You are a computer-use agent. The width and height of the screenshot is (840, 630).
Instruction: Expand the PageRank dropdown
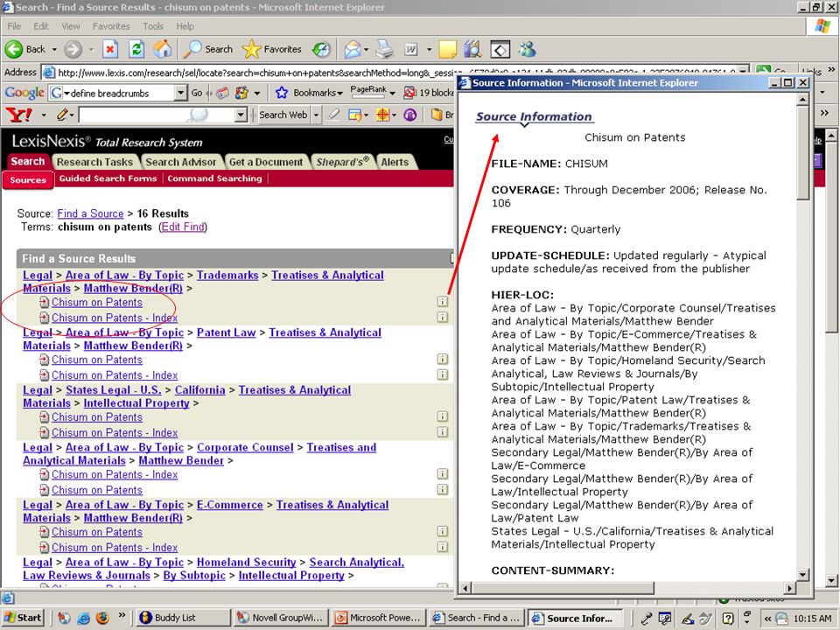392,94
